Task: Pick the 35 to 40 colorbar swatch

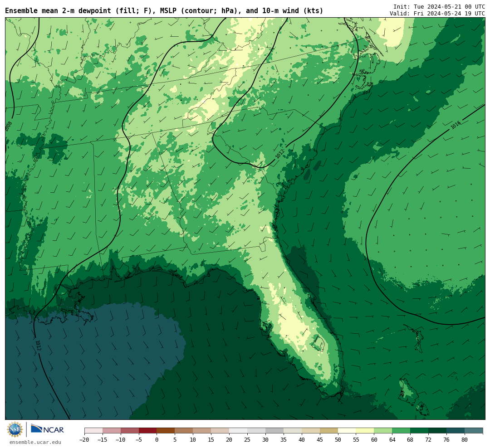Action: [x=293, y=431]
